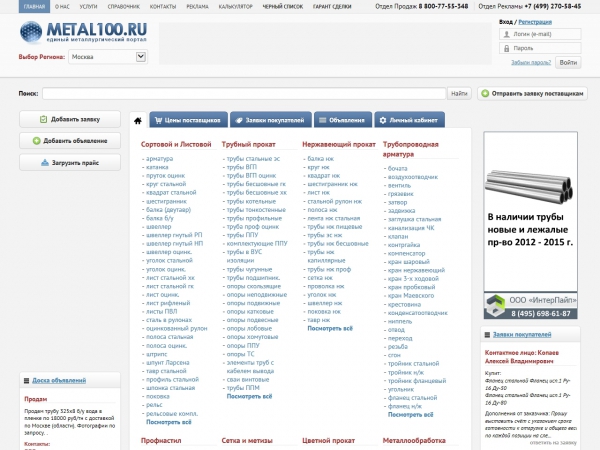Click the Найти search button
The width and height of the screenshot is (600, 450).
459,93
